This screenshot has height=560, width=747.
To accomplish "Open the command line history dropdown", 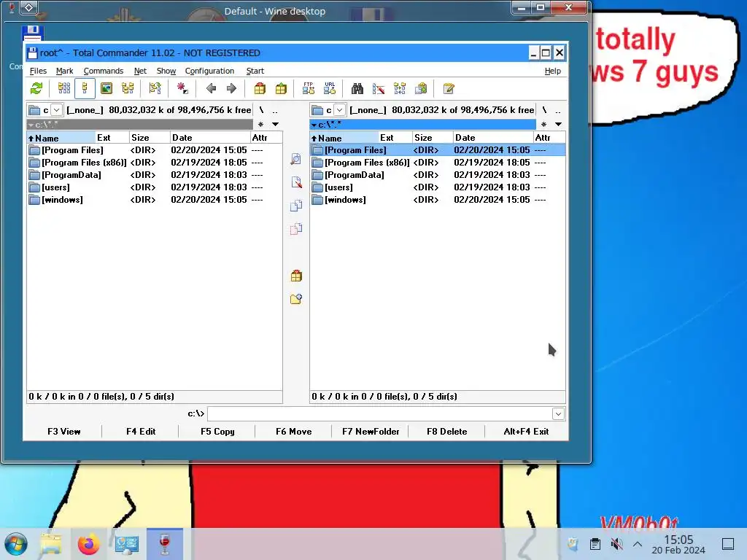I will (558, 414).
